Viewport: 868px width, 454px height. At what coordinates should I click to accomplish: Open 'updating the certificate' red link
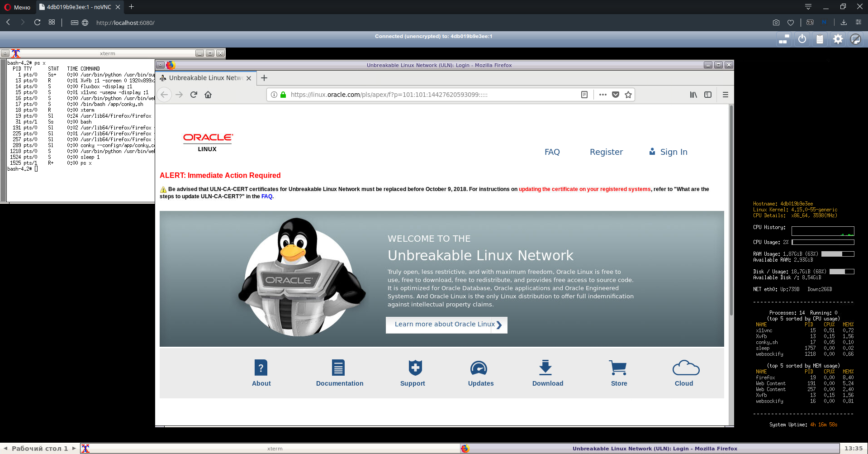pyautogui.click(x=584, y=189)
